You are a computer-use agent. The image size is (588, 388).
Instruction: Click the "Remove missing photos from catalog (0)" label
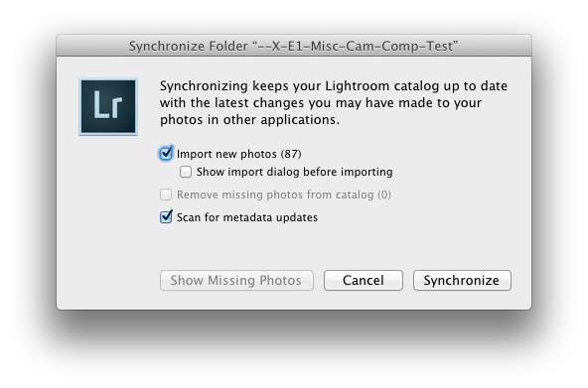284,194
